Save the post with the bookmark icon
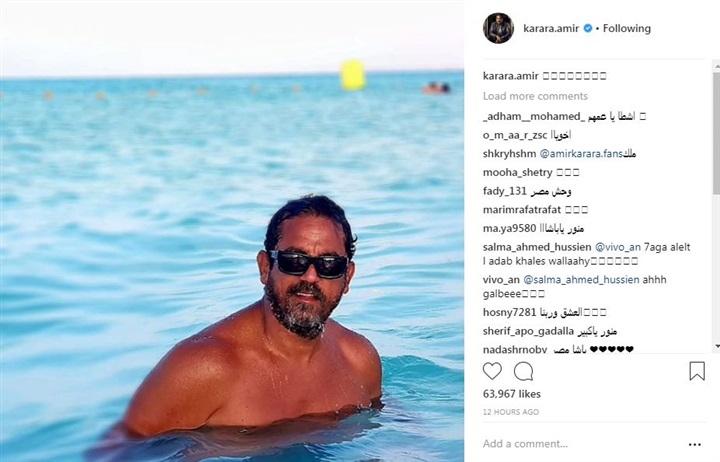 tap(697, 371)
